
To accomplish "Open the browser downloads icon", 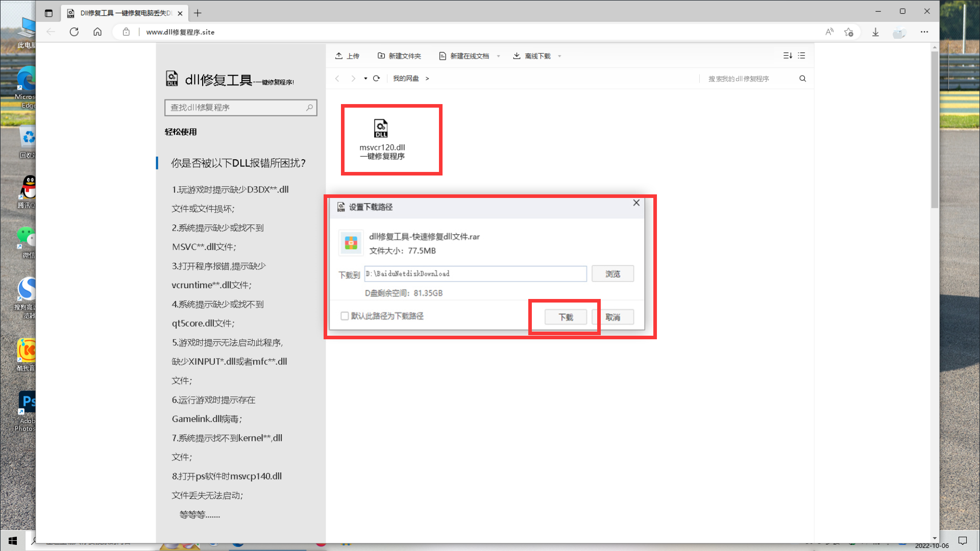I will pos(875,32).
